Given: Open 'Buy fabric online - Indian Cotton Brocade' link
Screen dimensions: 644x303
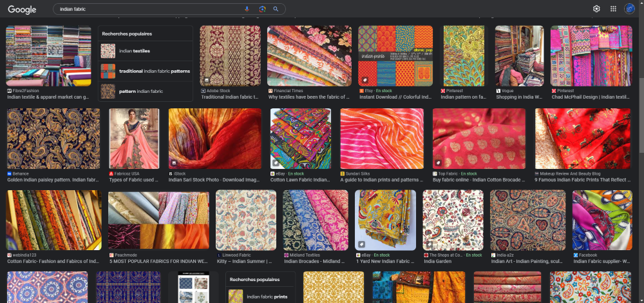Looking at the screenshot, I should [478, 180].
